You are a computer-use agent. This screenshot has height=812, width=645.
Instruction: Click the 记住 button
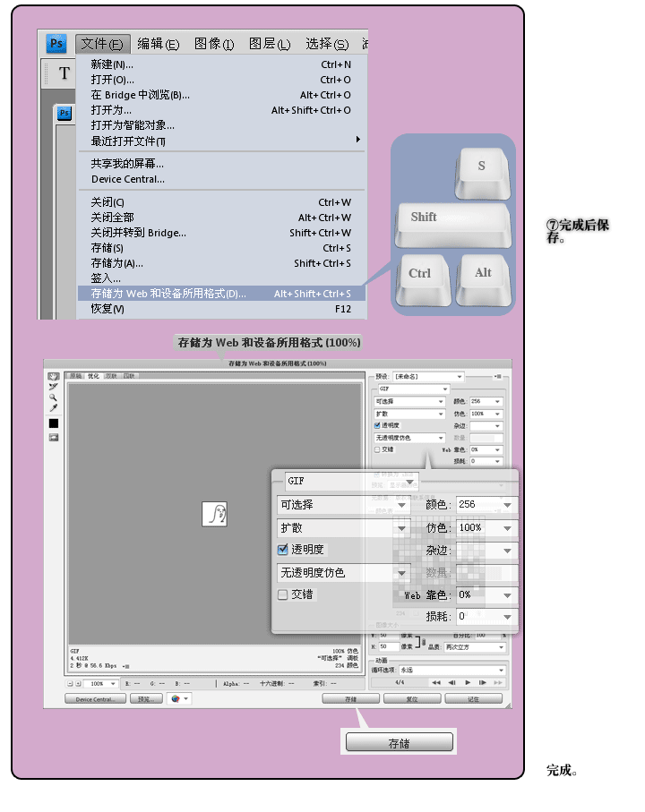click(474, 699)
